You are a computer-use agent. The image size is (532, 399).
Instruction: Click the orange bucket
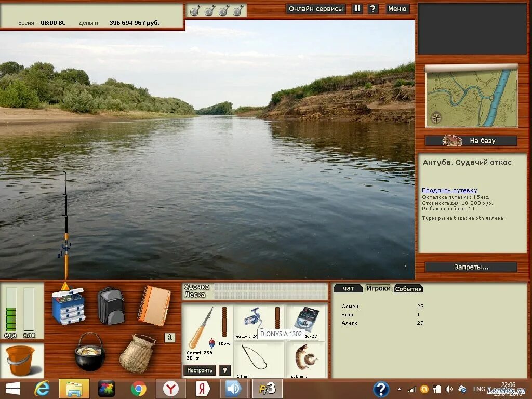point(20,361)
